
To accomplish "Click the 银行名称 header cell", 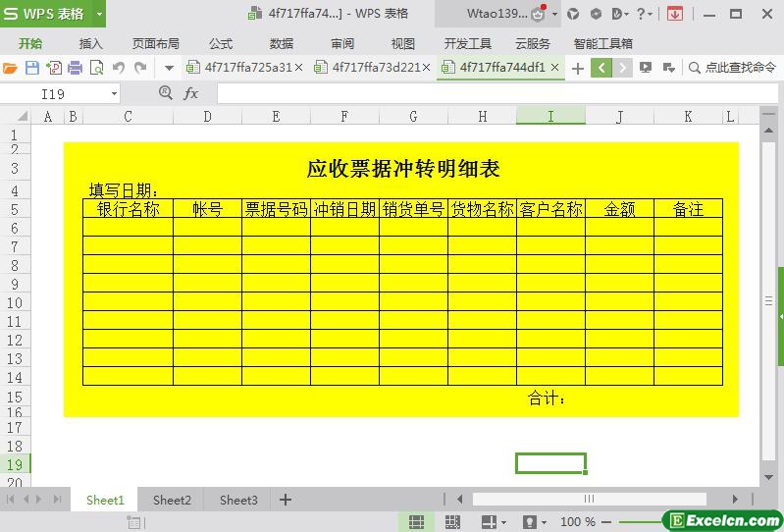I will click(128, 209).
